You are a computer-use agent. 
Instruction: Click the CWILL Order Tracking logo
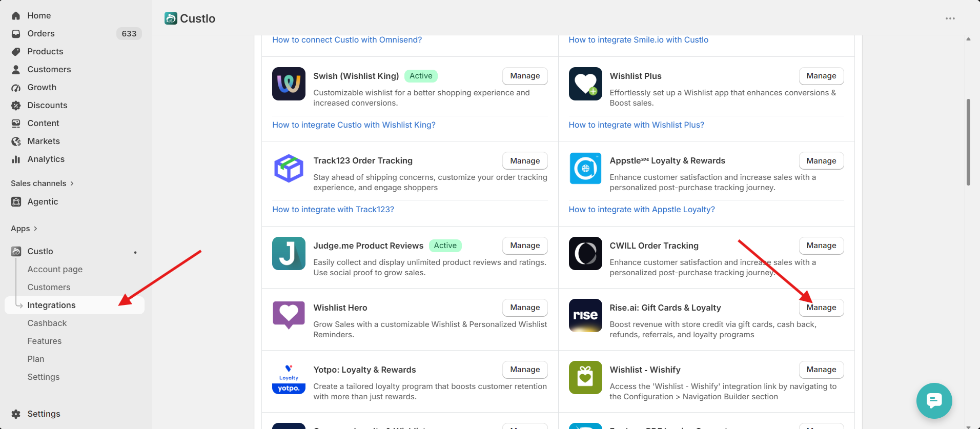[x=585, y=253]
